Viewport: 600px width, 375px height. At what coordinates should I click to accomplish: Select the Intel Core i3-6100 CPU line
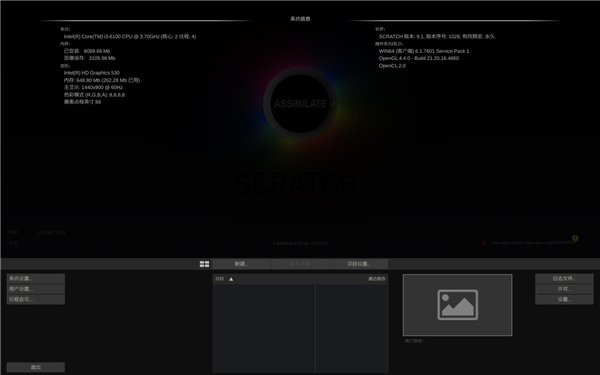[x=130, y=36]
